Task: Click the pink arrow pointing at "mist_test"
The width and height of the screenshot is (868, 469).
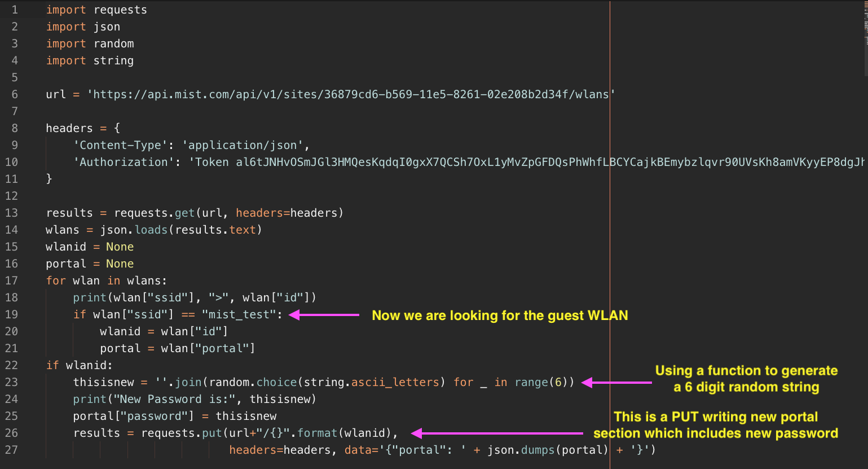Action: click(324, 314)
